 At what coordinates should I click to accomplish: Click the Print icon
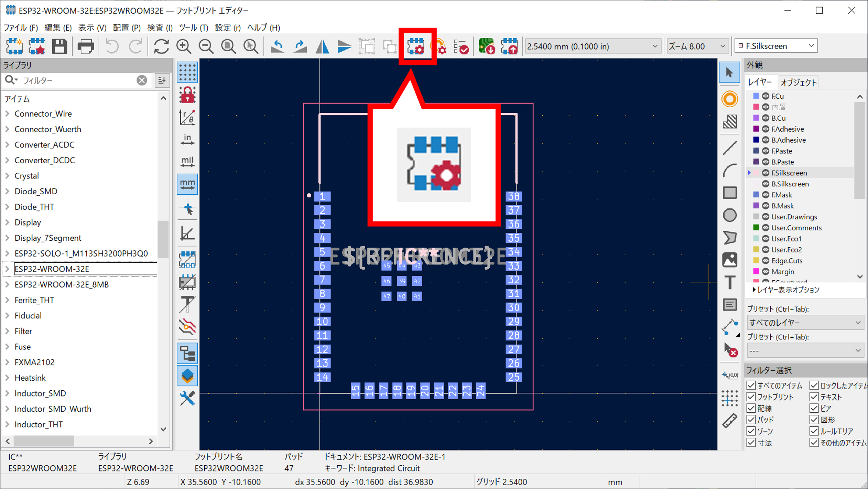(85, 46)
